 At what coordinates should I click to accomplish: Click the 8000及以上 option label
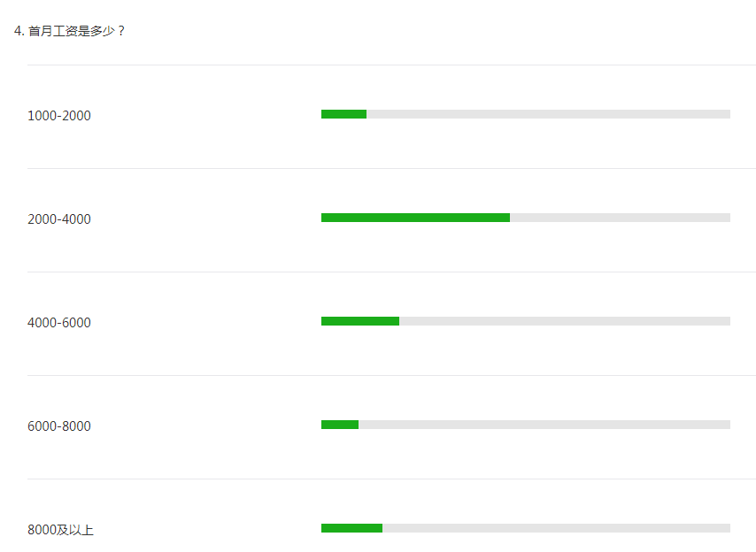[x=60, y=530]
